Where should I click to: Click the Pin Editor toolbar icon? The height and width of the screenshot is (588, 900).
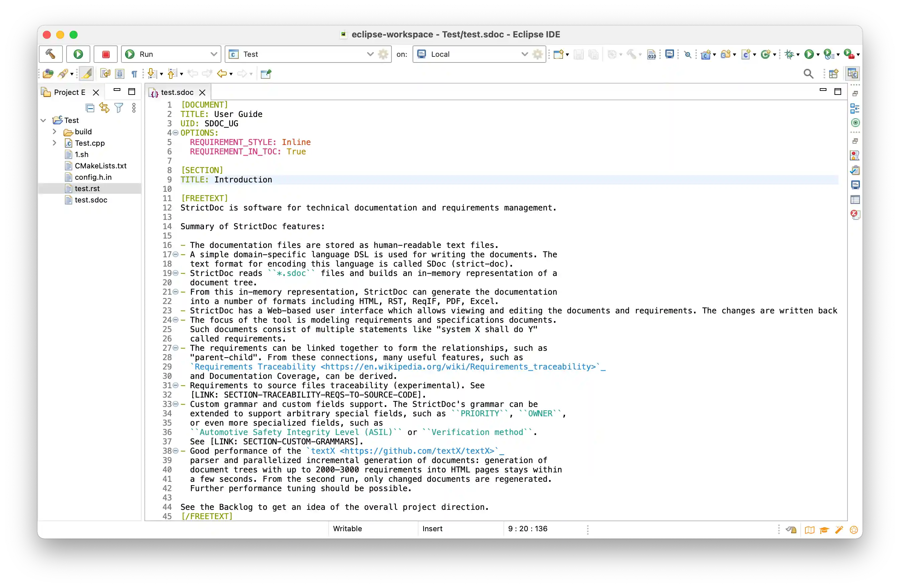(266, 74)
